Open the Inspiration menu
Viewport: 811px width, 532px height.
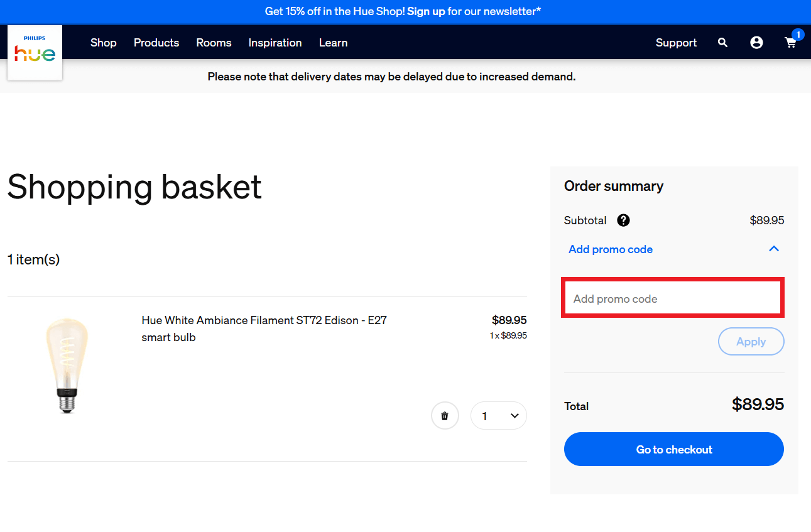point(275,43)
